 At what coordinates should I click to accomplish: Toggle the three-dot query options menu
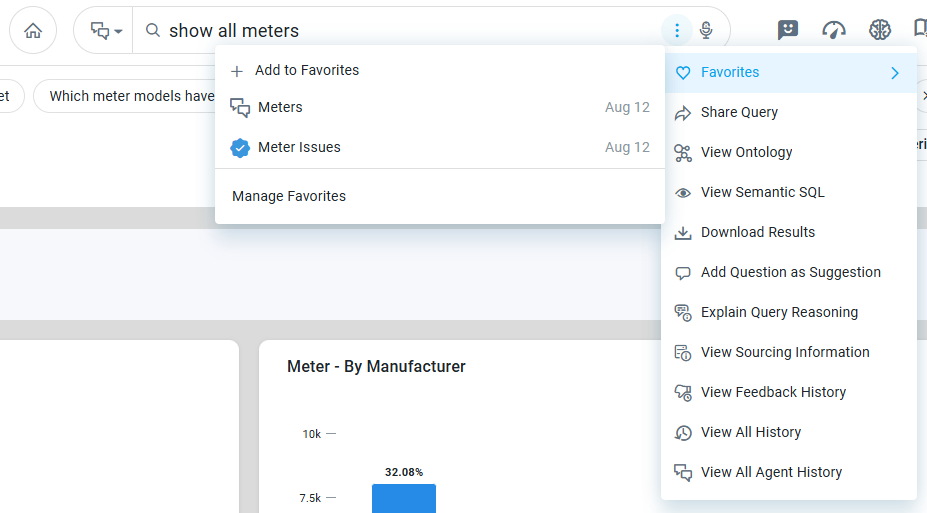(677, 30)
